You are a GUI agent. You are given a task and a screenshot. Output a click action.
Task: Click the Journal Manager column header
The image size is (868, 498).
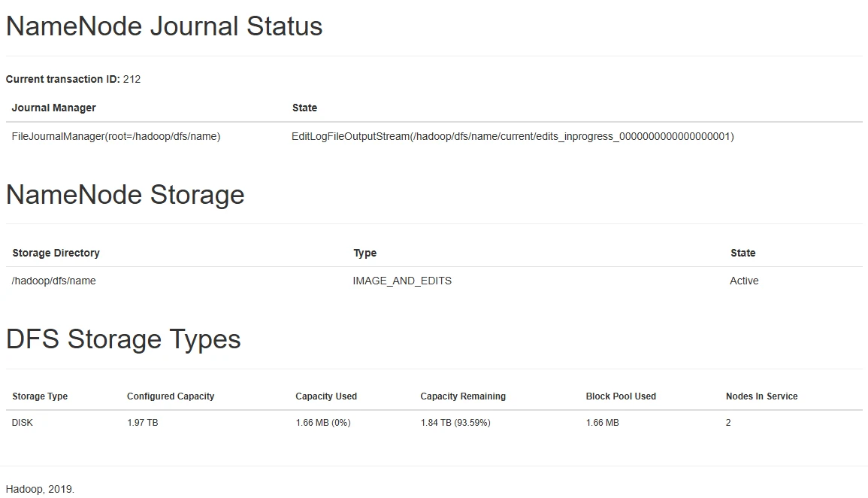53,108
